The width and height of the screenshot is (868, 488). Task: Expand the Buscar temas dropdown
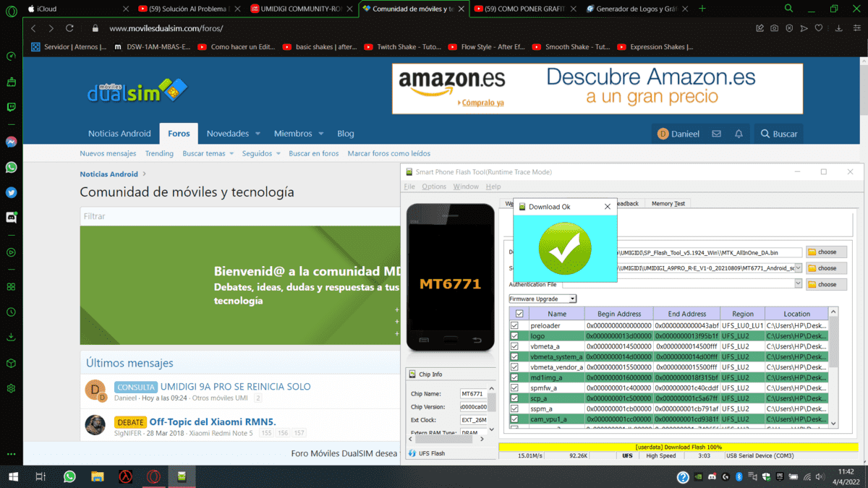[x=231, y=153]
